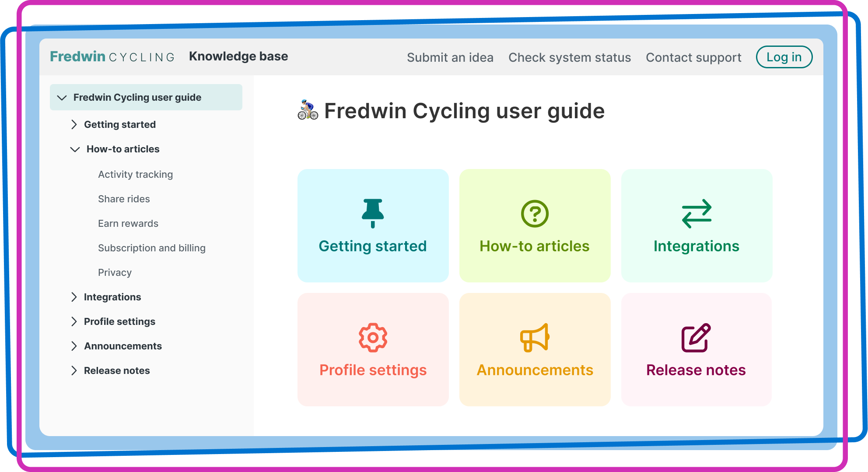This screenshot has height=472, width=868.
Task: Select Check system status in the top navigation
Action: coord(569,57)
